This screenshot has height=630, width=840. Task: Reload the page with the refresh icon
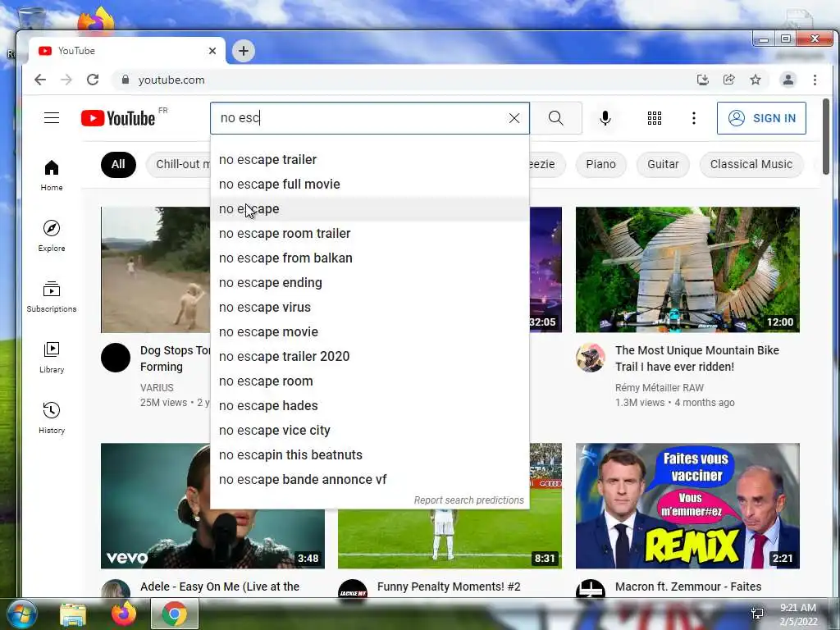(93, 80)
